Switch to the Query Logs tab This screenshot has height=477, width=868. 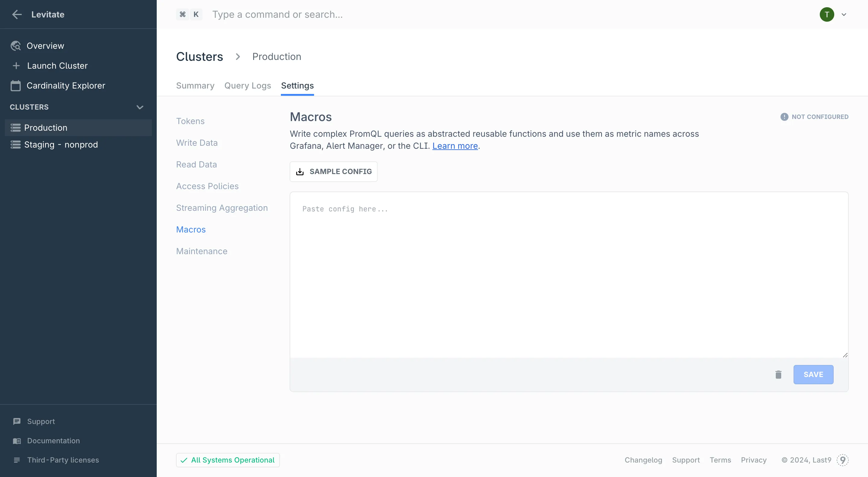(x=248, y=86)
